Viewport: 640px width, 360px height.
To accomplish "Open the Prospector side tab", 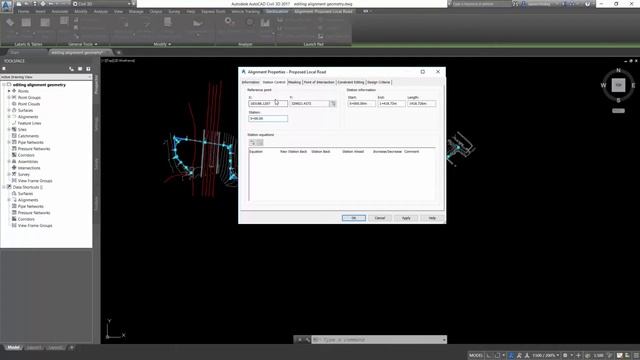I will click(96, 84).
